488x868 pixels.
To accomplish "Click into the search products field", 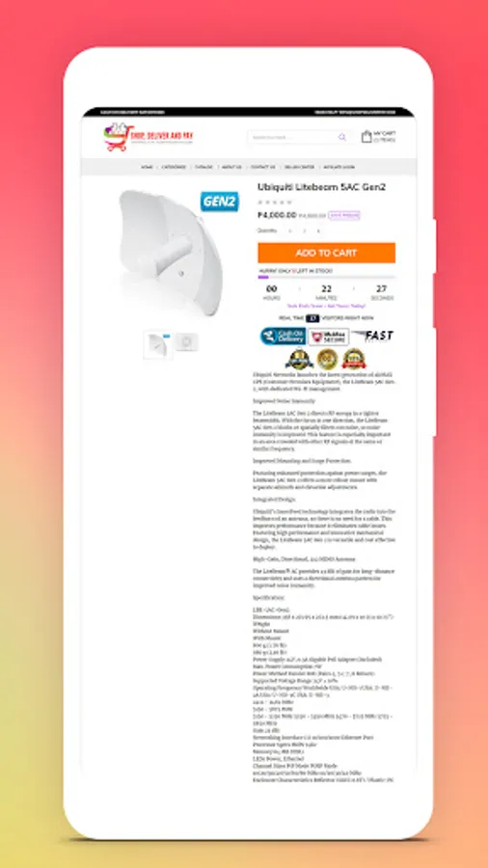I will (293, 137).
